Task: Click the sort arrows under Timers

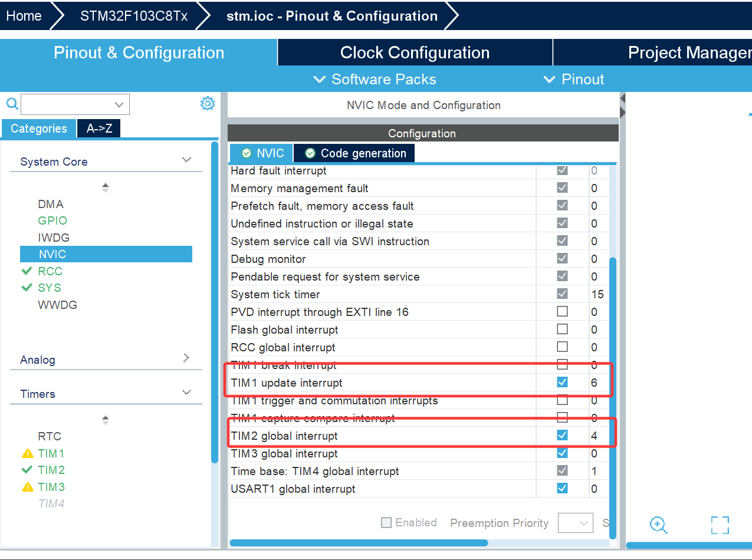Action: [106, 420]
